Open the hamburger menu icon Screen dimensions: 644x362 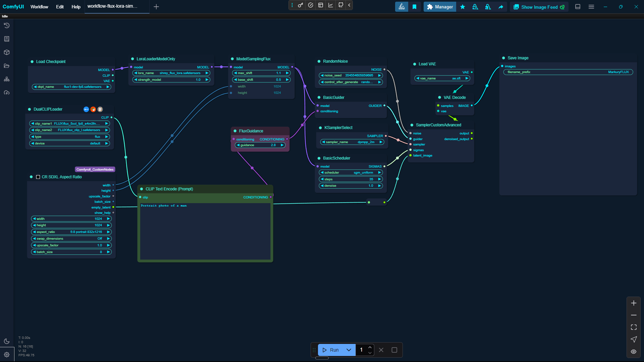click(591, 7)
